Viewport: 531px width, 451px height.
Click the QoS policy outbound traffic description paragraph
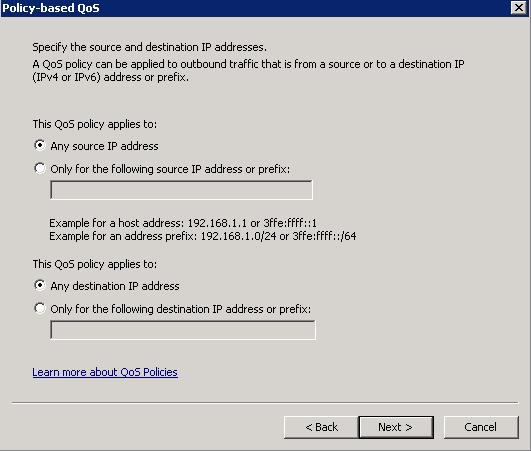point(248,70)
